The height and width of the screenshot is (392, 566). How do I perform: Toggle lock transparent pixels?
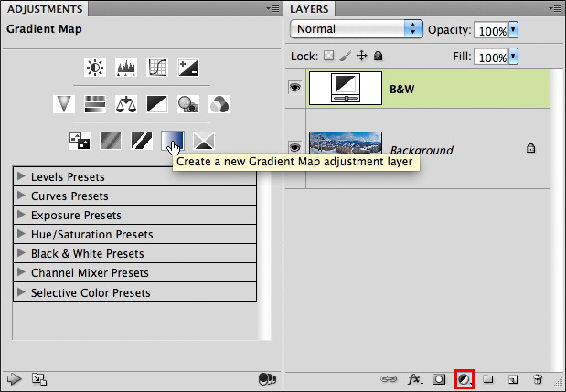pyautogui.click(x=330, y=57)
